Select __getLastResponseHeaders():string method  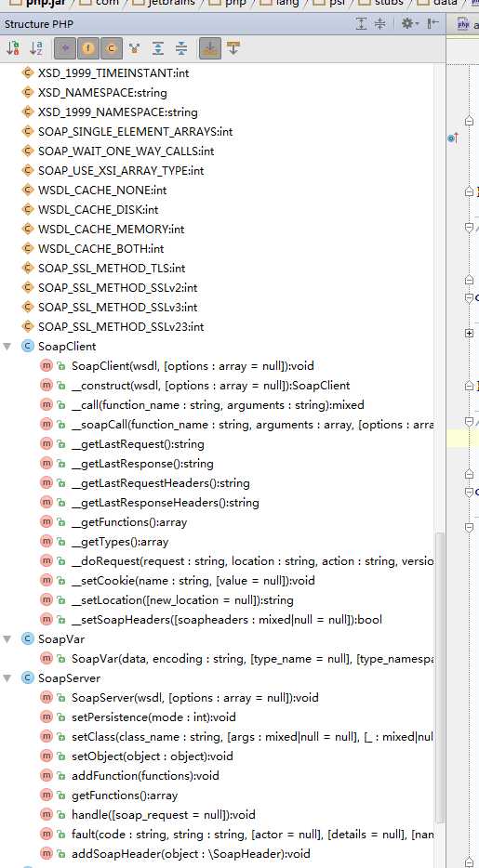pyautogui.click(x=165, y=503)
